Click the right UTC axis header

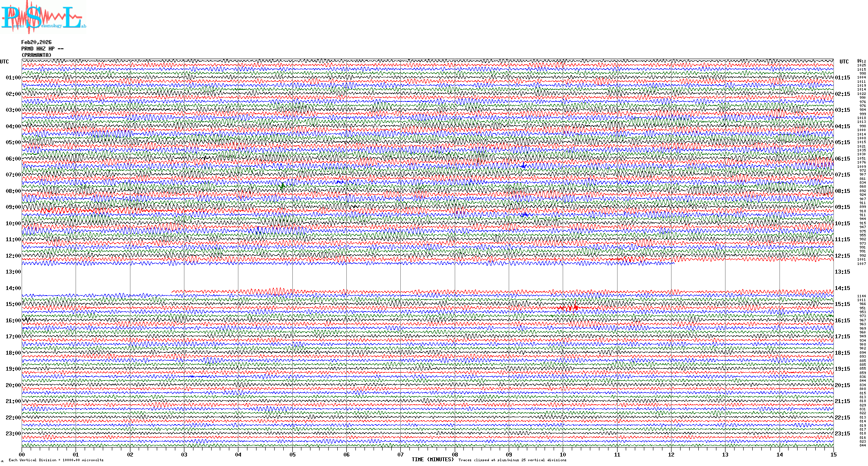coord(844,62)
